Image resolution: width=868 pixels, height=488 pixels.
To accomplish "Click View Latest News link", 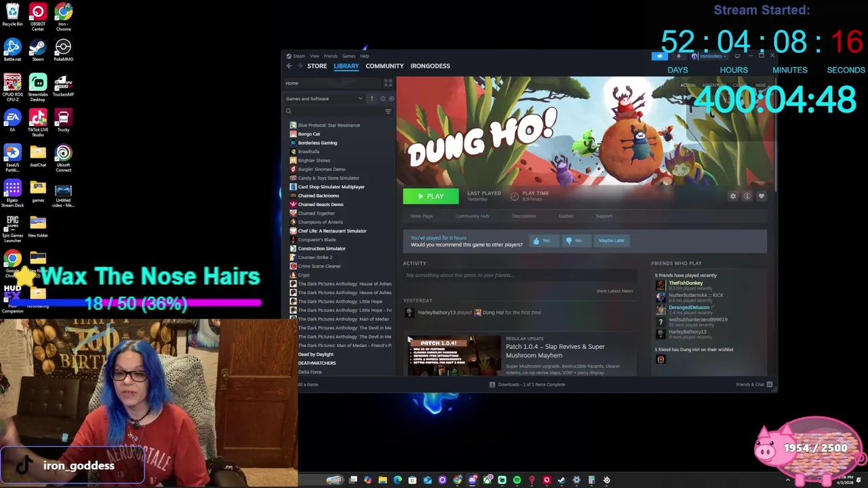I will pos(614,291).
